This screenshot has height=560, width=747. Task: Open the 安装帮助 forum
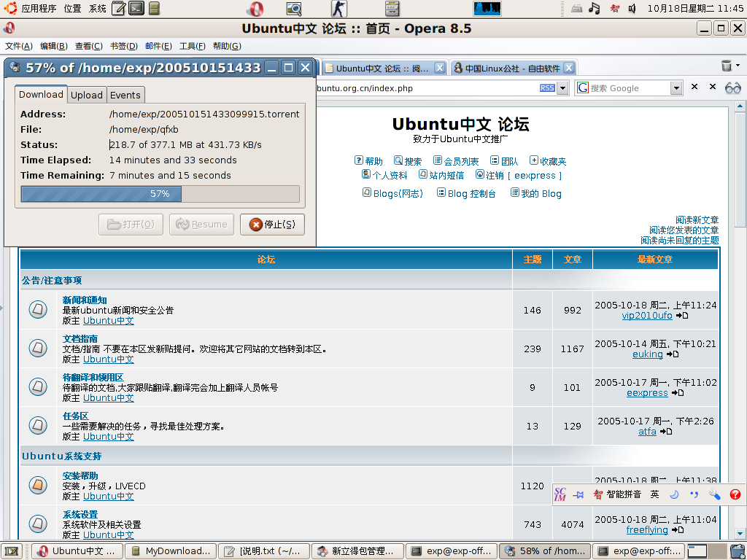pos(80,475)
